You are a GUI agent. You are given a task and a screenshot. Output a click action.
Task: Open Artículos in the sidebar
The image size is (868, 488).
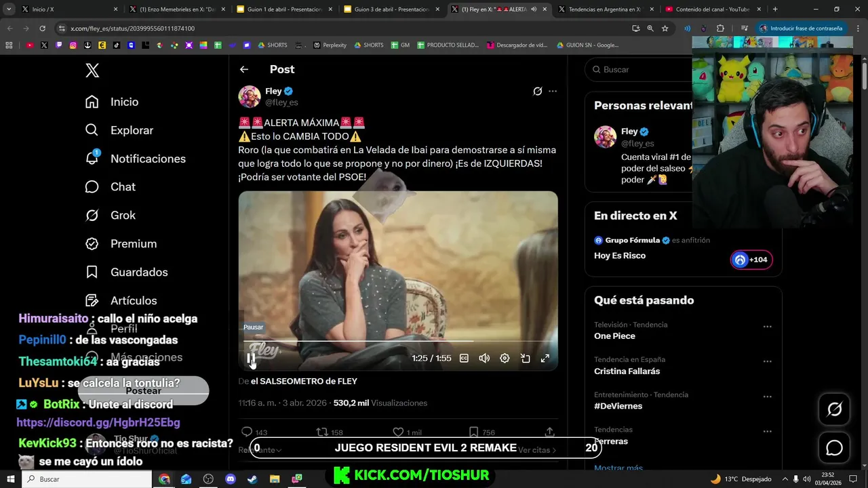121,300
